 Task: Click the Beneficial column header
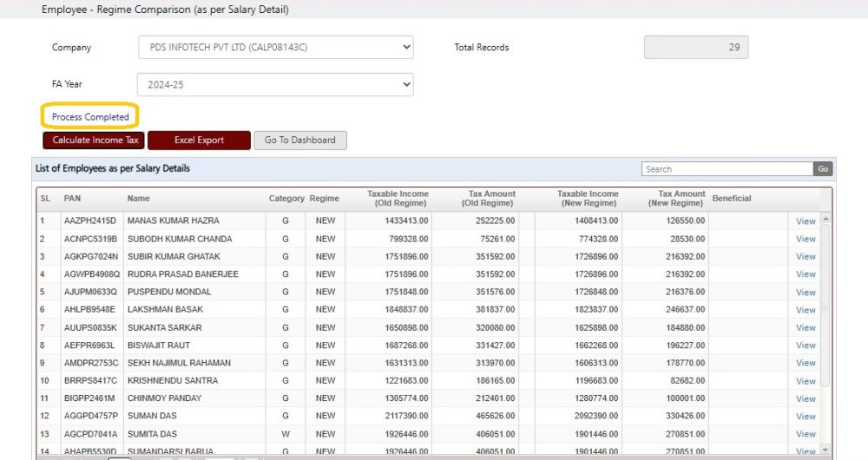pyautogui.click(x=732, y=198)
